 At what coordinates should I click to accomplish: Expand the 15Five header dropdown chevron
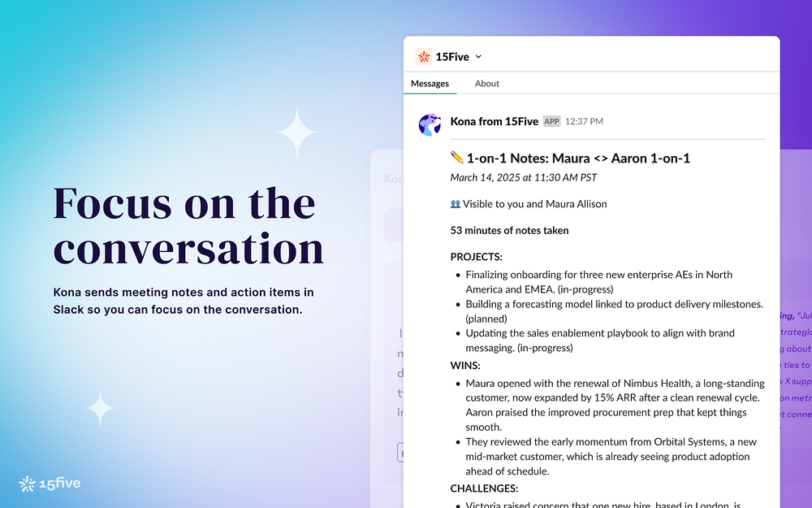tap(478, 57)
